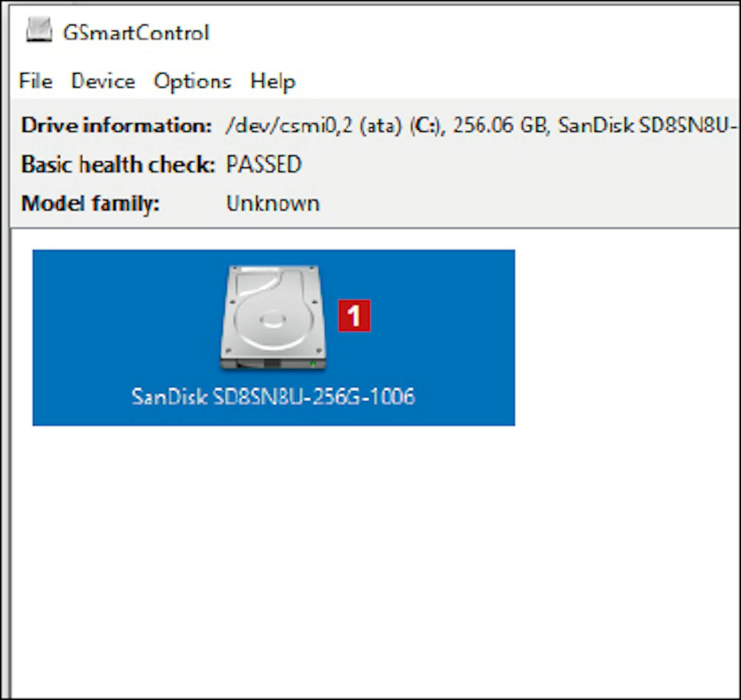Click the GSmartControl window title text
The image size is (741, 700).
coord(136,33)
